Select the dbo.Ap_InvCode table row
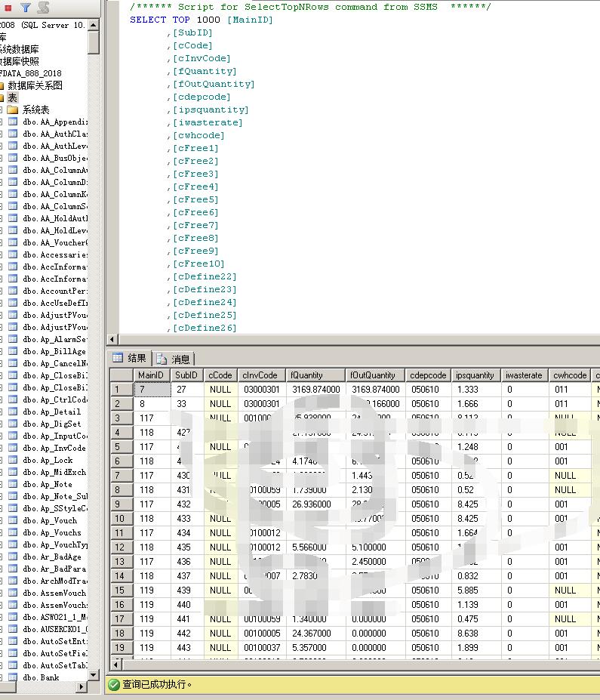The height and width of the screenshot is (700, 600). point(54,448)
